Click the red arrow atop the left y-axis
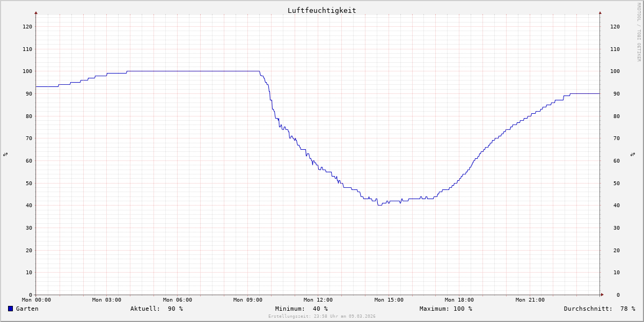644x322 pixels. [36, 12]
